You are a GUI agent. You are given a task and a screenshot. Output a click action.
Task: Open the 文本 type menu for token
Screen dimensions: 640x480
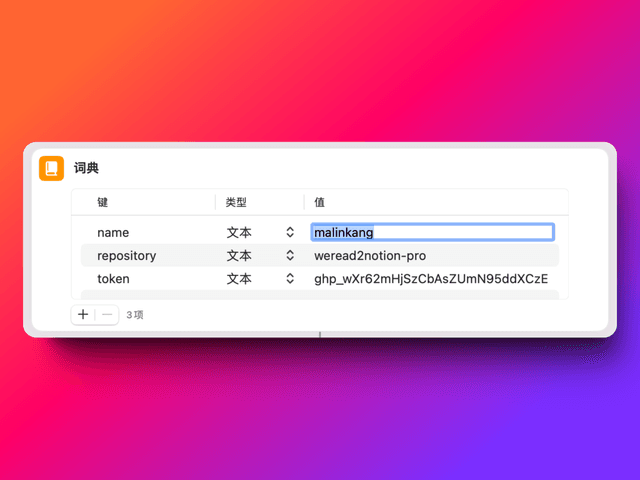point(239,279)
